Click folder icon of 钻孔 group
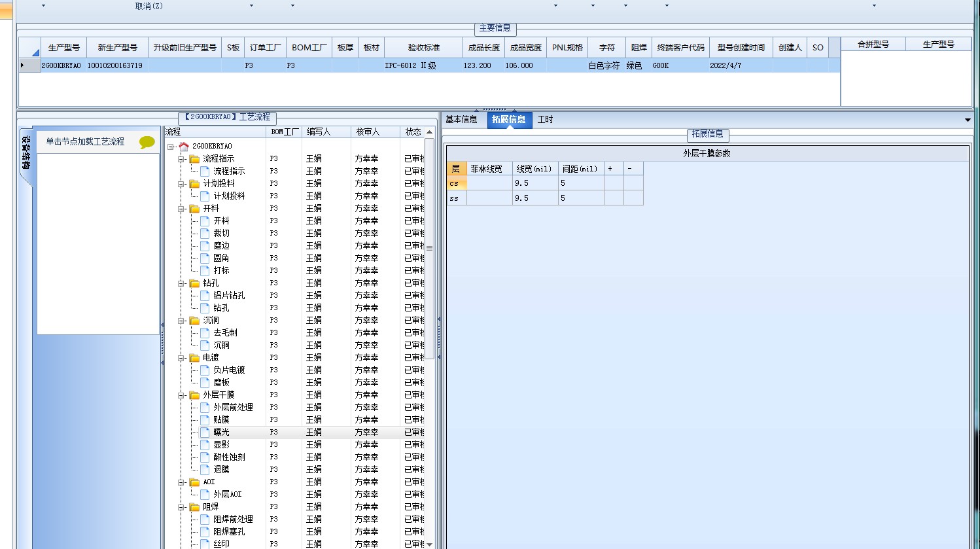The height and width of the screenshot is (549, 980). (194, 283)
